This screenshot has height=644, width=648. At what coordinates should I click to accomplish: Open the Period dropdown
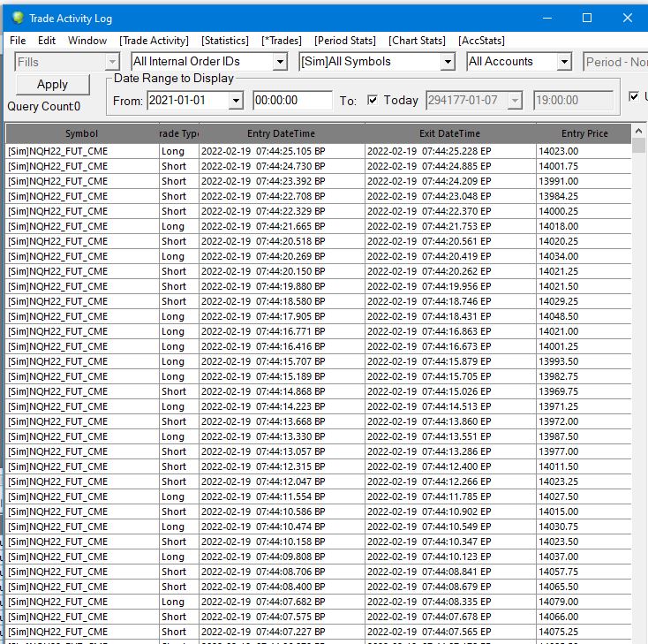(615, 62)
